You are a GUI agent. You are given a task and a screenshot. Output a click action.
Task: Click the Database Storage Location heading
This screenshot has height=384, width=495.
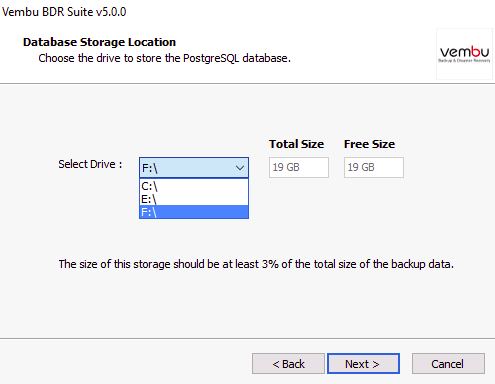tap(99, 42)
